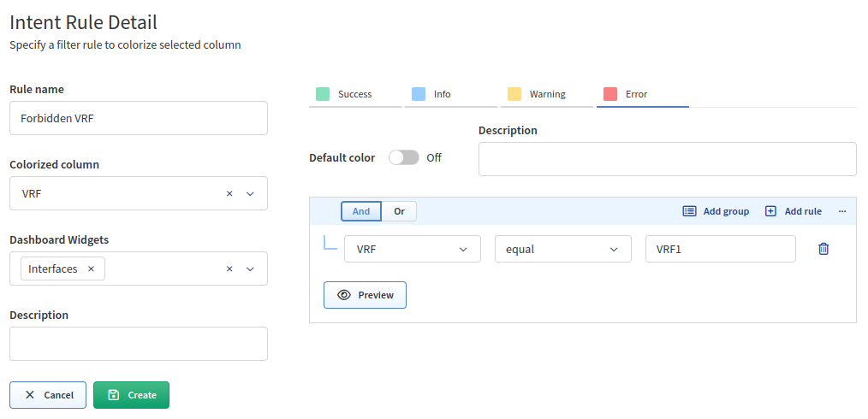Screen dimensions: 868x419
Task: Click Add rule in the filter toolbar
Action: [x=794, y=211]
